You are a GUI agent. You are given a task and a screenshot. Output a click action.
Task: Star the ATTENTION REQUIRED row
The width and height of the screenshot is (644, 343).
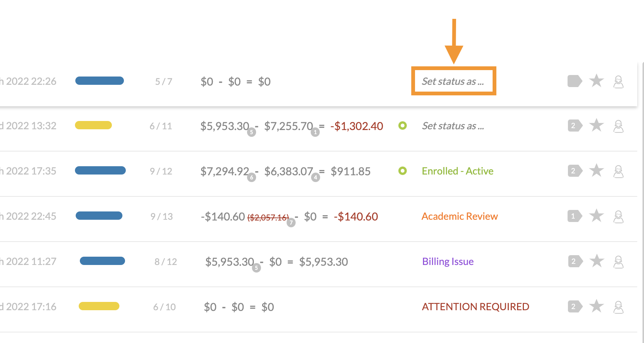(597, 306)
